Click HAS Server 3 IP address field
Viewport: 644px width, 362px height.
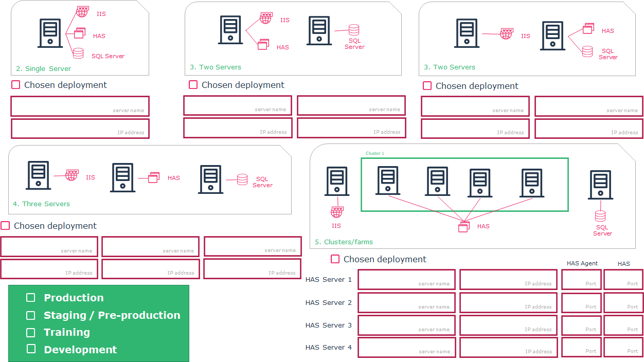pyautogui.click(x=508, y=325)
